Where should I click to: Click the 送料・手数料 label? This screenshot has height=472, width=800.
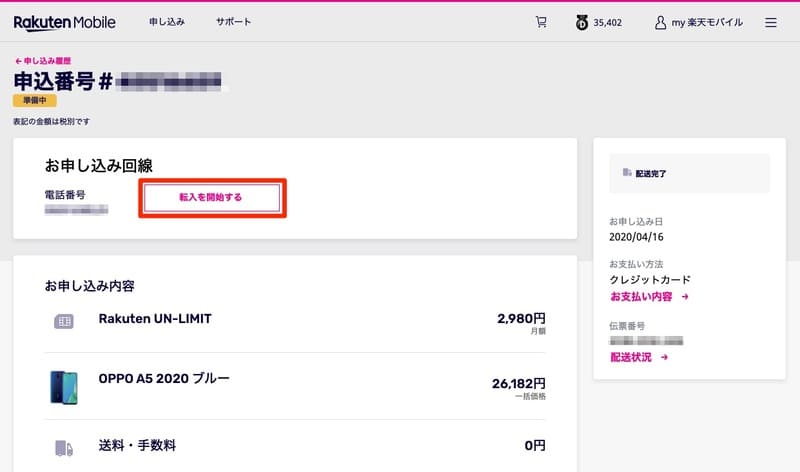pyautogui.click(x=137, y=445)
